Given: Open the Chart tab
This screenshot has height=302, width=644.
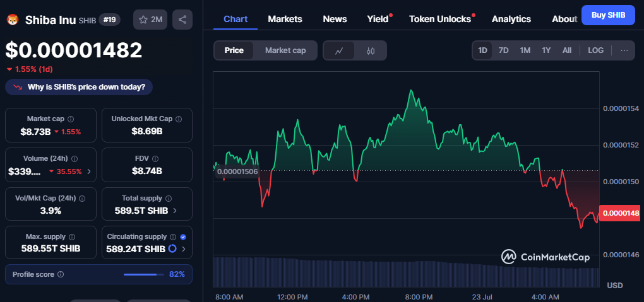Looking at the screenshot, I should (236, 19).
